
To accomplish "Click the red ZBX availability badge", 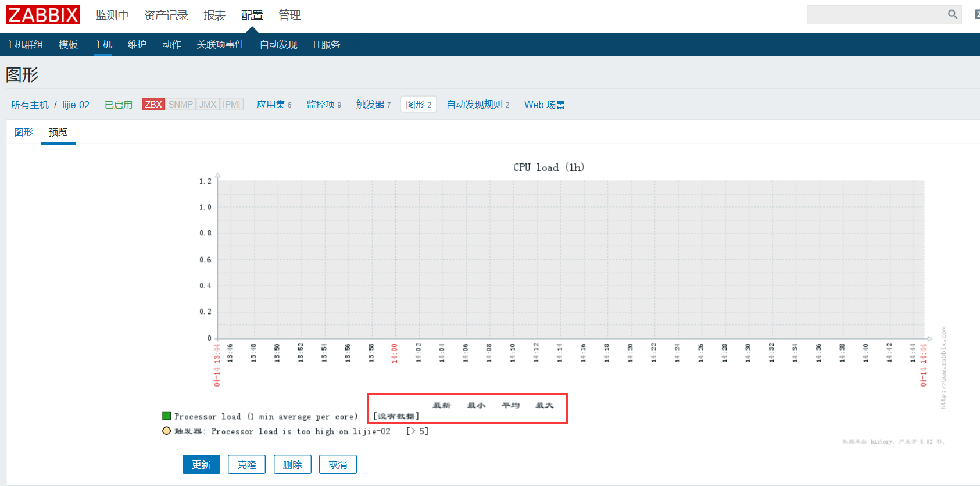I will (x=153, y=104).
